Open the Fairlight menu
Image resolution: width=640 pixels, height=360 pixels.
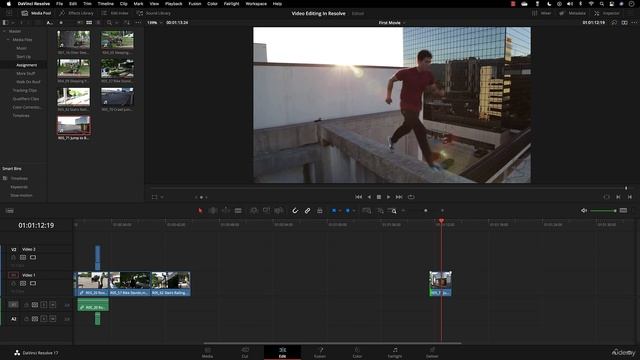tap(231, 4)
